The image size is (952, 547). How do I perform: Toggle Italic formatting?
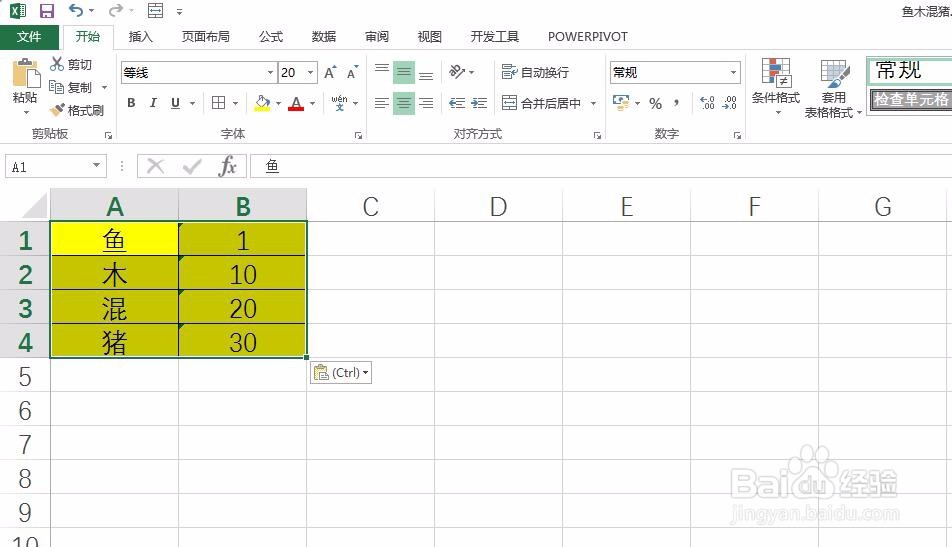tap(153, 103)
